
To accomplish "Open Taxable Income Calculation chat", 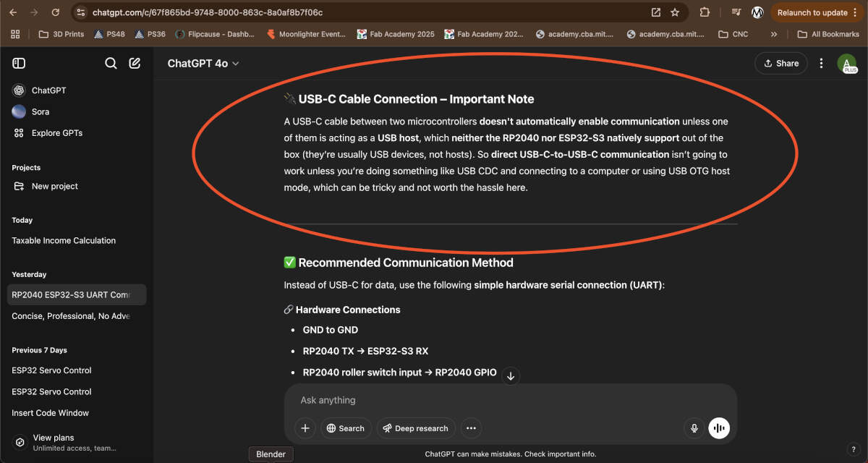I will (x=77, y=240).
